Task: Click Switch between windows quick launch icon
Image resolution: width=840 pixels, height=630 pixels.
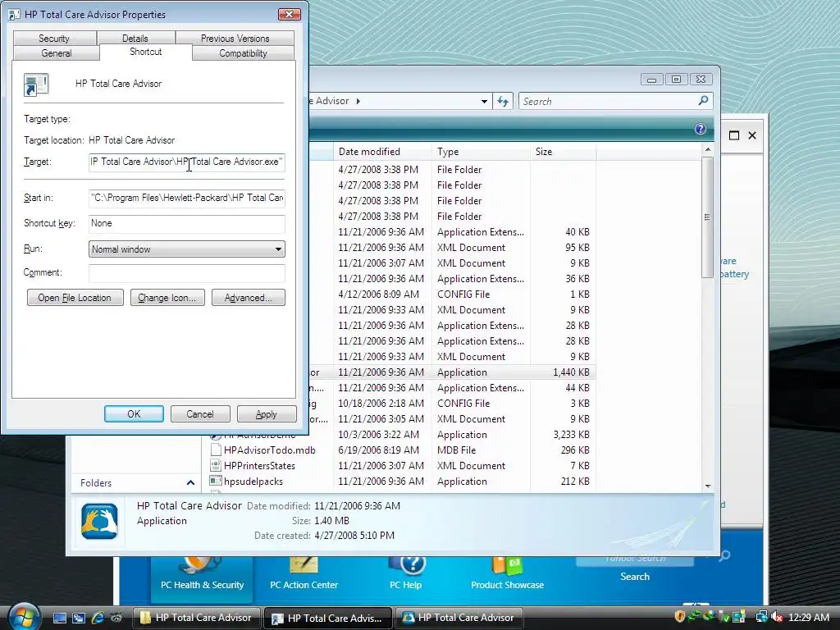Action: pyautogui.click(x=79, y=619)
